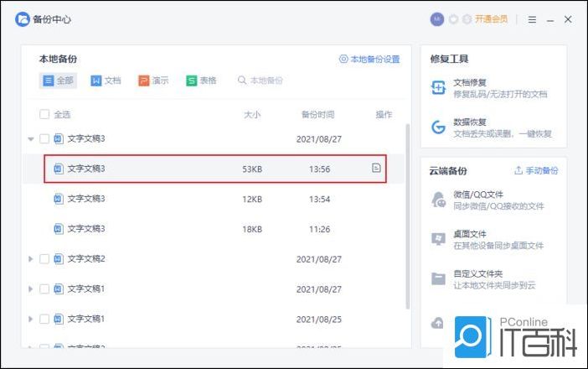The height and width of the screenshot is (369, 588).
Task: Click the 自定义文件夹 folder icon
Action: [438, 279]
